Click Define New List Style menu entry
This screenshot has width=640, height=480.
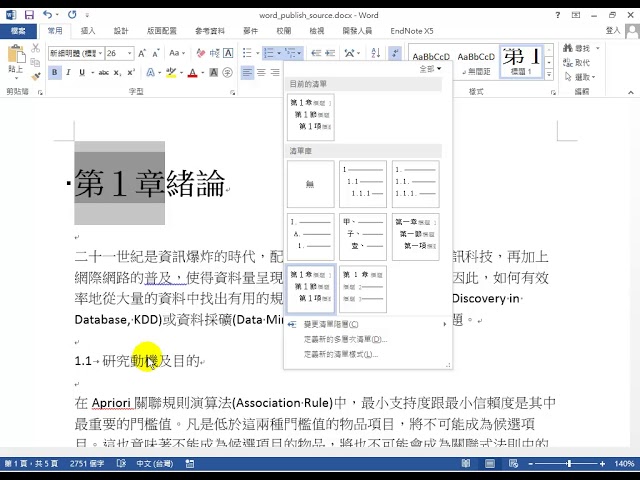tap(367, 354)
